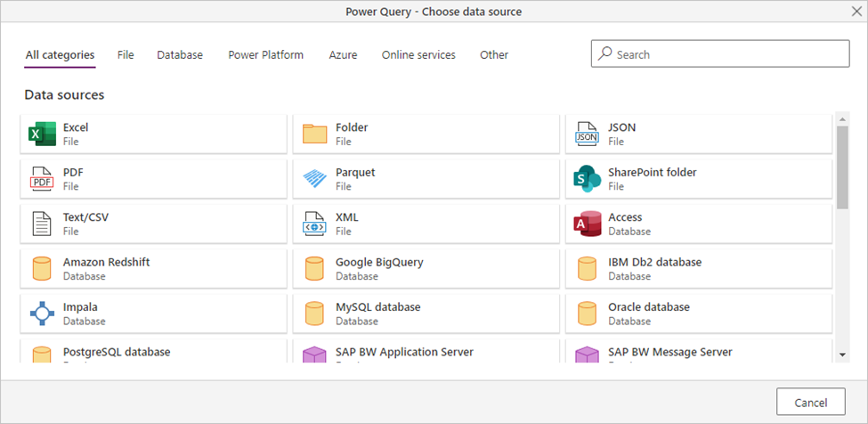Click the scrollbar down arrow
The image size is (868, 424).
[x=842, y=355]
